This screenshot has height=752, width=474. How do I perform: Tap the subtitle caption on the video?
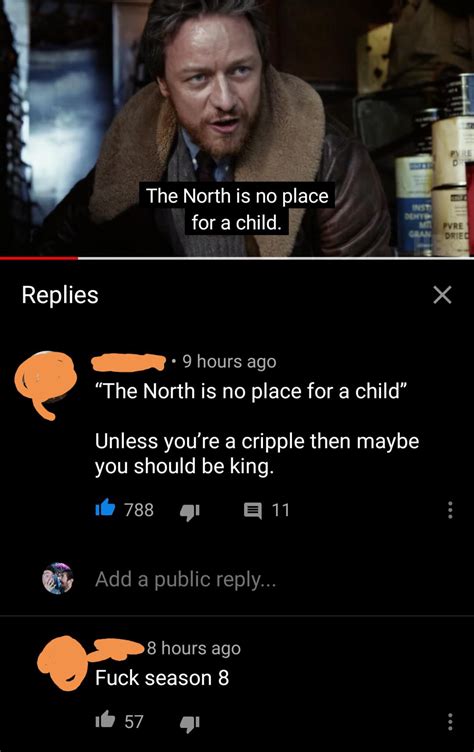[237, 209]
